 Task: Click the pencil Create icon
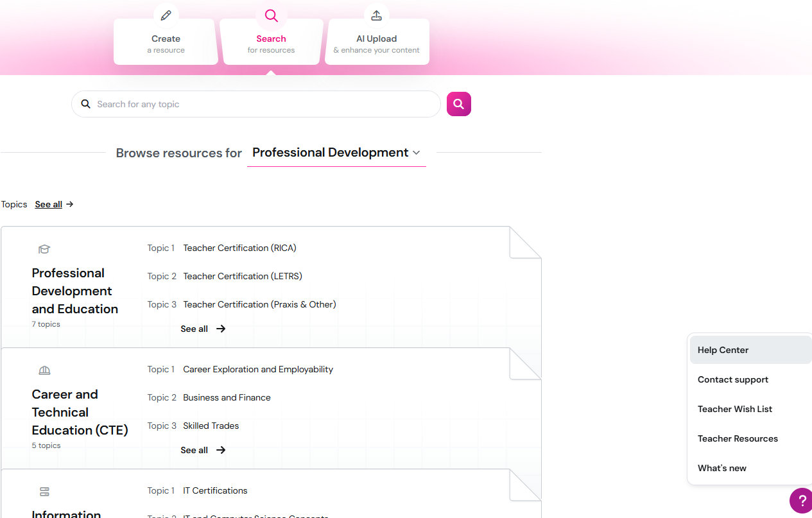[x=166, y=15]
